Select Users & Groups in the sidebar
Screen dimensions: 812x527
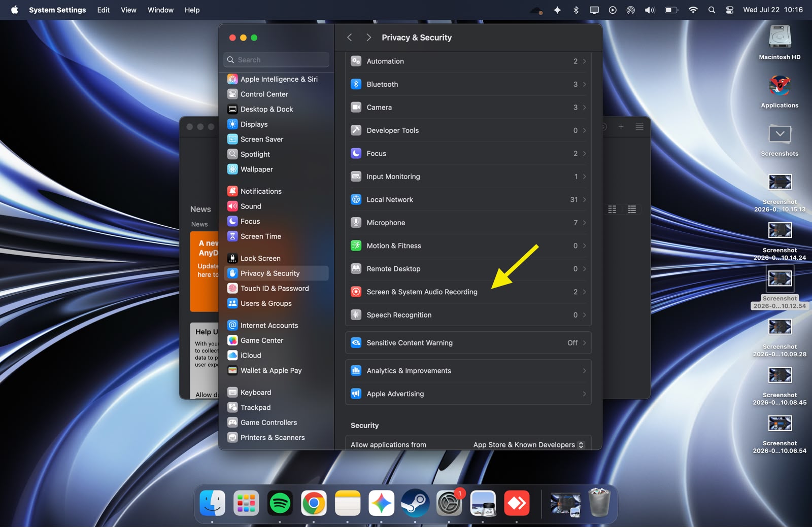(x=276, y=303)
